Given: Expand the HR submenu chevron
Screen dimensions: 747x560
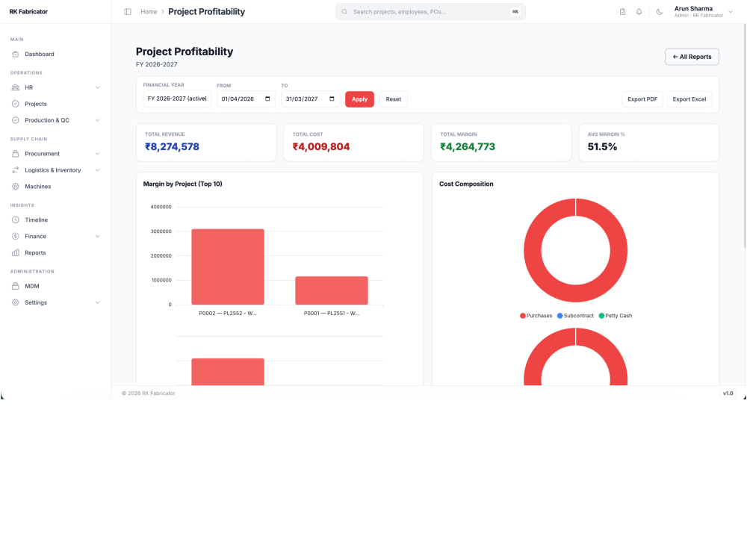Looking at the screenshot, I should click(x=97, y=87).
